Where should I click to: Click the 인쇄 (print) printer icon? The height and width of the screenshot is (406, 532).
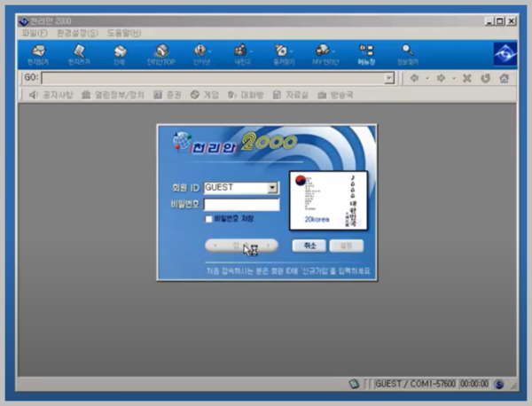click(x=120, y=55)
